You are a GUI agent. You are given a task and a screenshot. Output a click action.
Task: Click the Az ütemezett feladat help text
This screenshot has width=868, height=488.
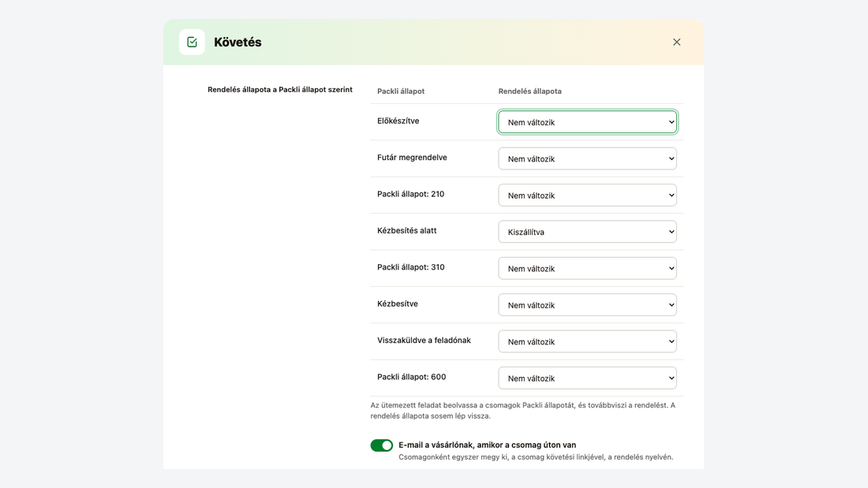523,411
